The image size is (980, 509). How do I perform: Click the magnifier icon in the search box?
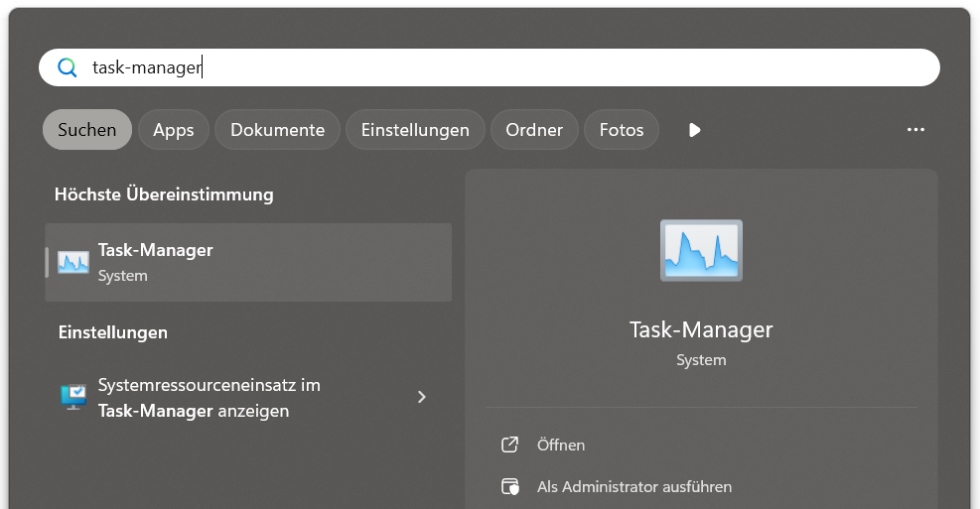coord(68,67)
